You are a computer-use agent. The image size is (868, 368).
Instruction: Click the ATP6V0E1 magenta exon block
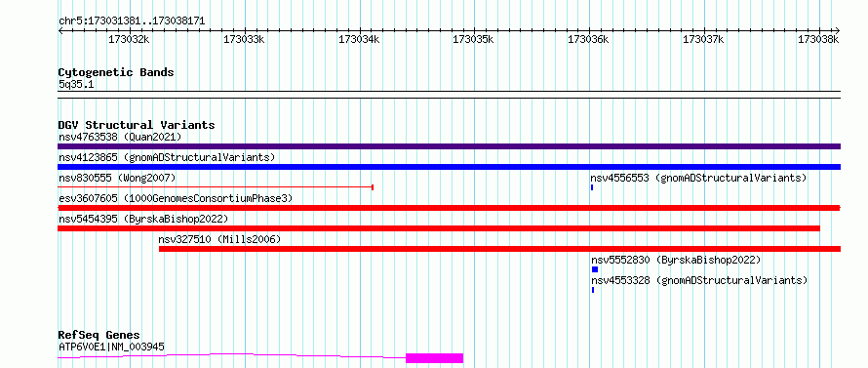pos(435,358)
